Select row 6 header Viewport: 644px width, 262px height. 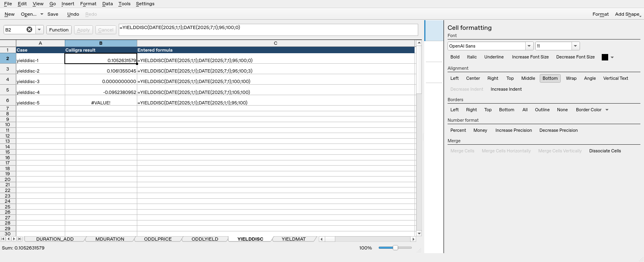click(8, 100)
